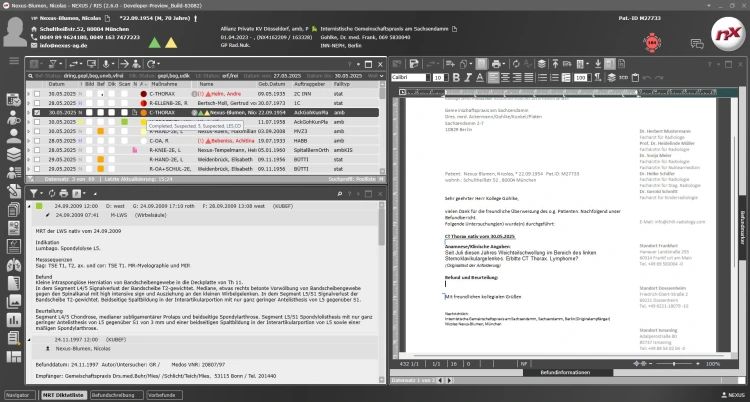The image size is (750, 402).
Task: Open the Befundschreibung tab
Action: pyautogui.click(x=111, y=394)
